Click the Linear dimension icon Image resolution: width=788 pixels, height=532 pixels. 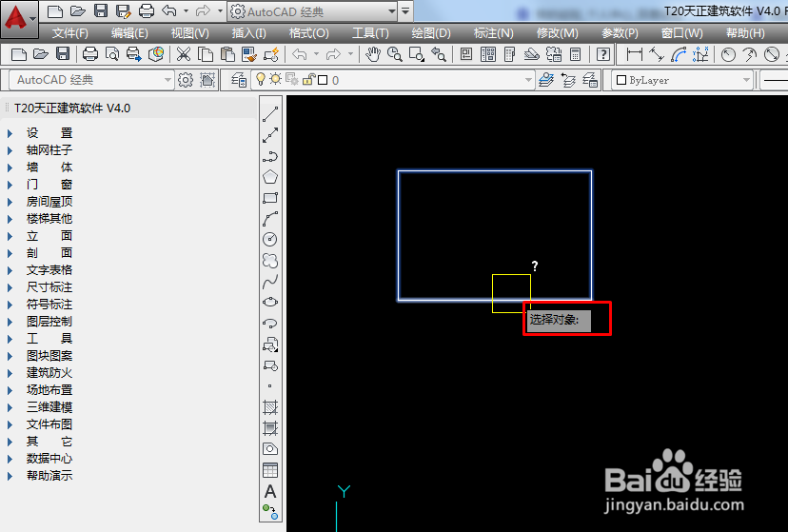click(x=634, y=53)
